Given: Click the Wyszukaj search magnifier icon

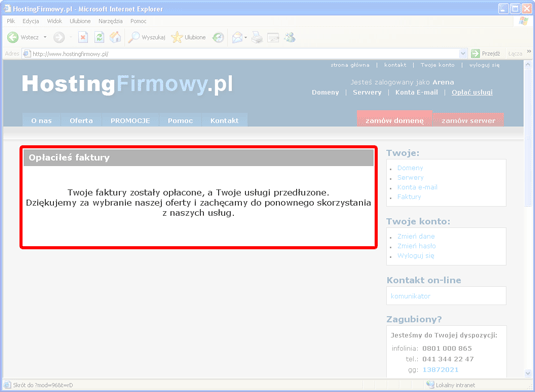Looking at the screenshot, I should coord(134,37).
